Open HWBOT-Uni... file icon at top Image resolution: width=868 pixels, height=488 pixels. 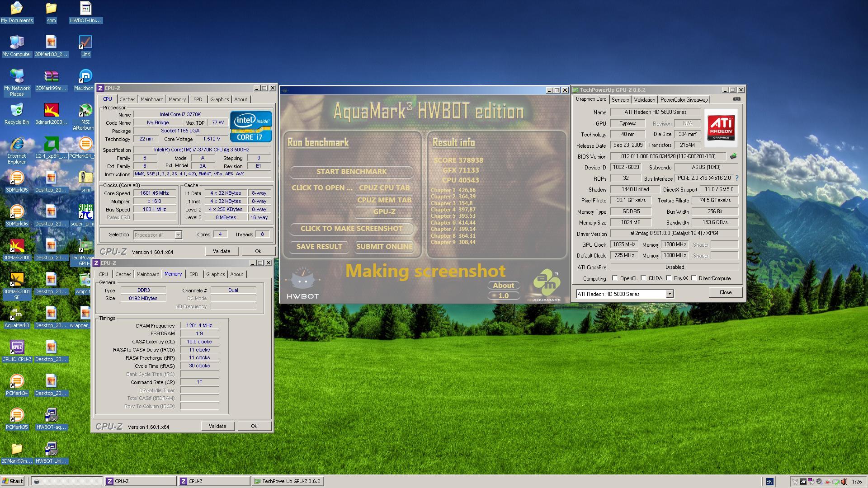(x=85, y=12)
